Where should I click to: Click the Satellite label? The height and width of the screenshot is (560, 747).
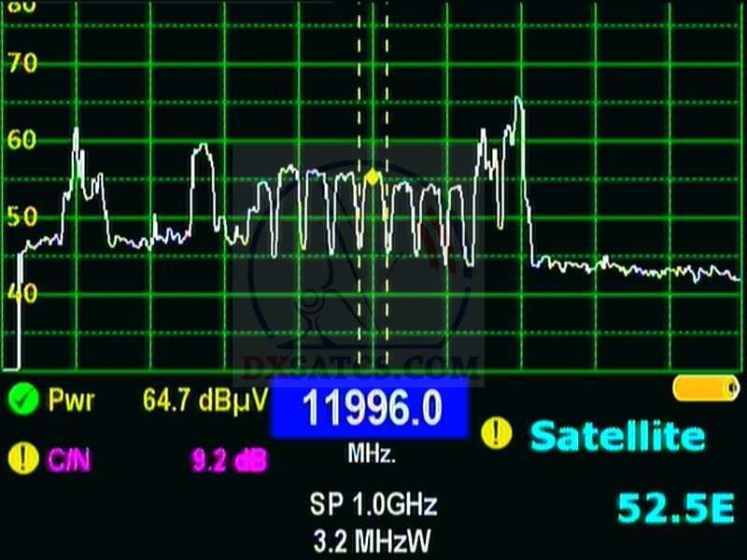pos(617,435)
